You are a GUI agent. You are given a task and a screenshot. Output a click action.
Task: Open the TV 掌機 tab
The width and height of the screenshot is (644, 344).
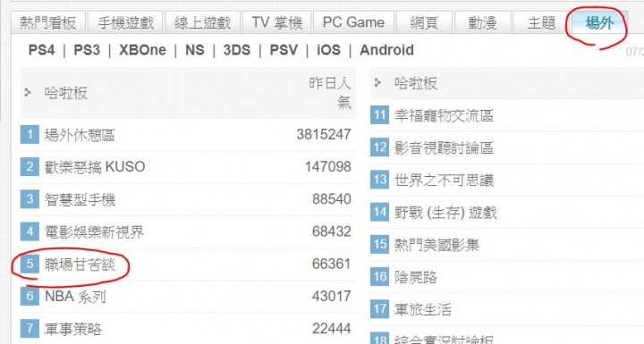(x=276, y=22)
